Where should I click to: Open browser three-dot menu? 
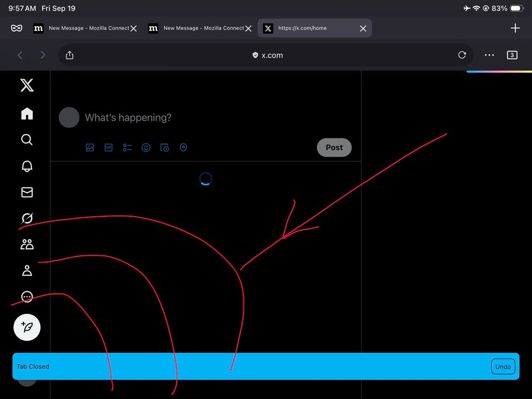pos(489,55)
